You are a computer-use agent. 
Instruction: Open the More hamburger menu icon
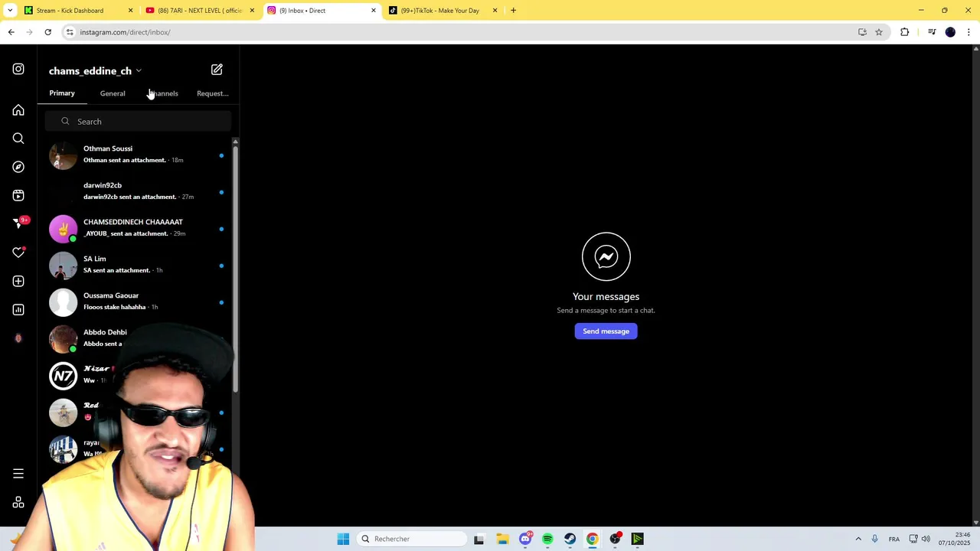pyautogui.click(x=18, y=474)
